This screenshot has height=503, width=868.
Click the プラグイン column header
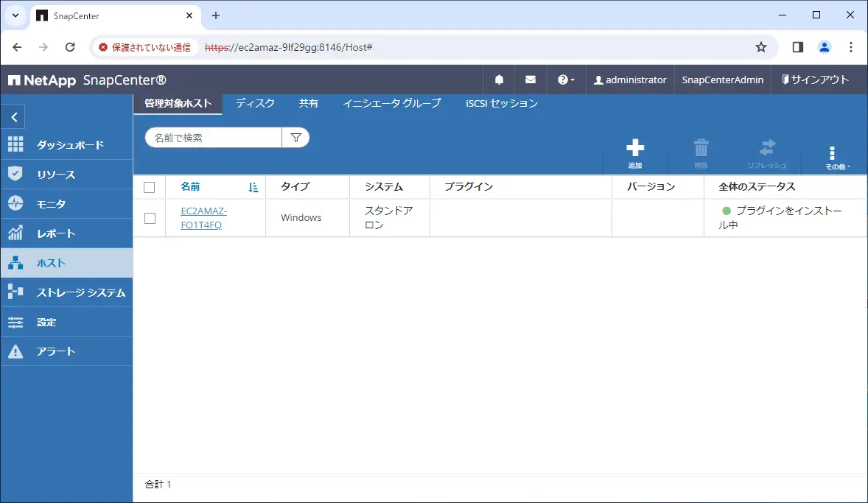tap(469, 187)
